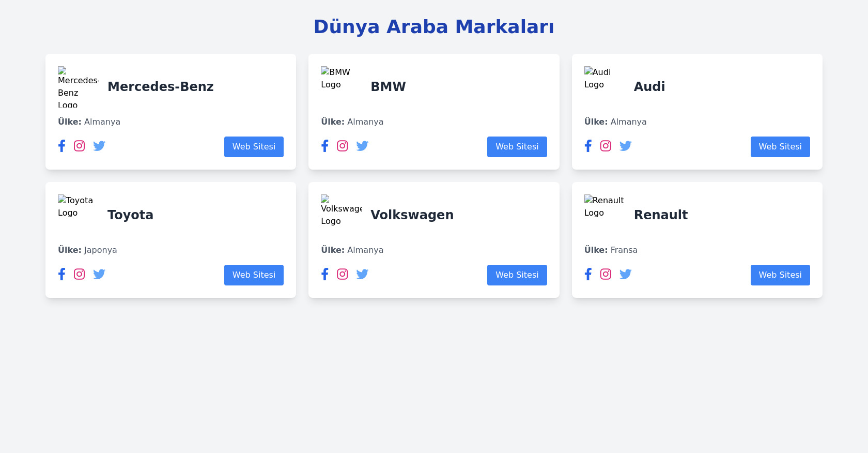
Task: Click BMW Facebook icon
Action: tap(324, 146)
